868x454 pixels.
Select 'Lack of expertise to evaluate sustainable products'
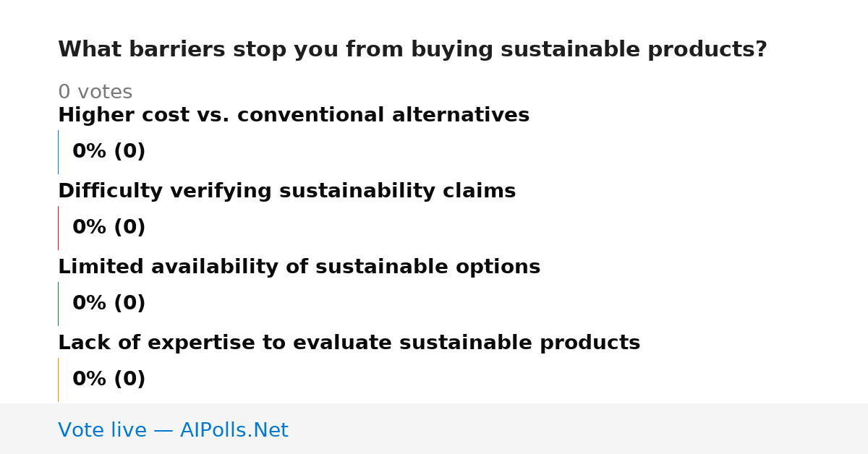click(349, 343)
